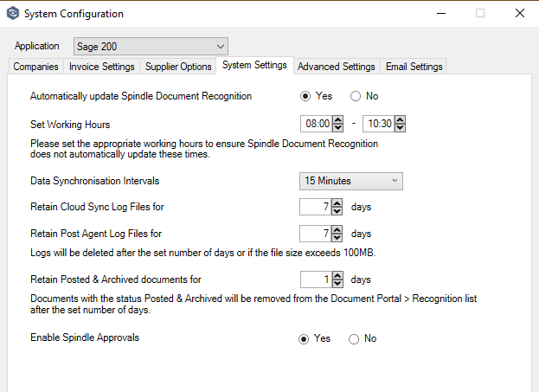Click the System Configuration app icon
The width and height of the screenshot is (539, 392).
[13, 13]
